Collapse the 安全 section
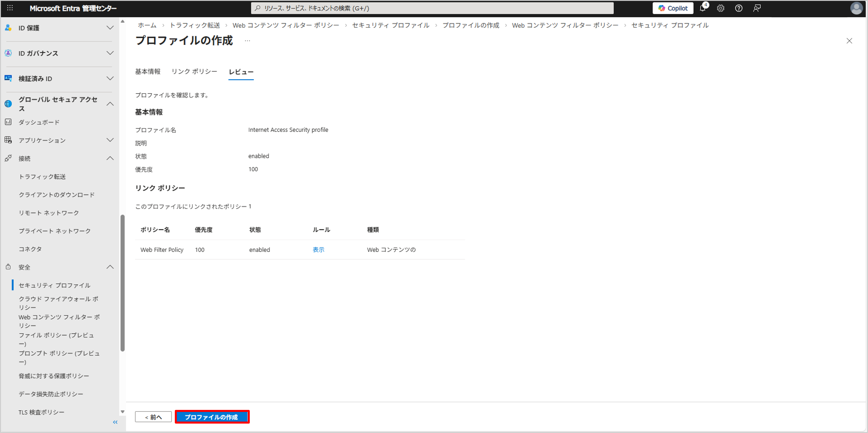The width and height of the screenshot is (868, 433). 110,267
